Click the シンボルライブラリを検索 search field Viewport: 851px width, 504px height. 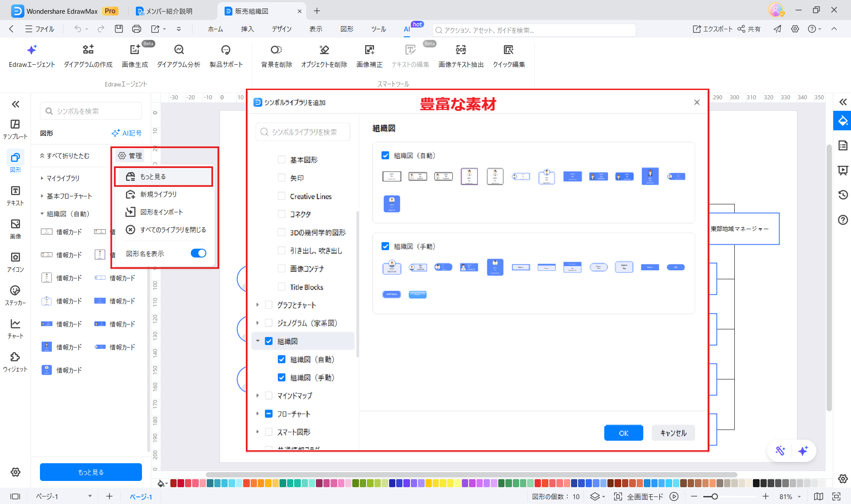[x=303, y=132]
